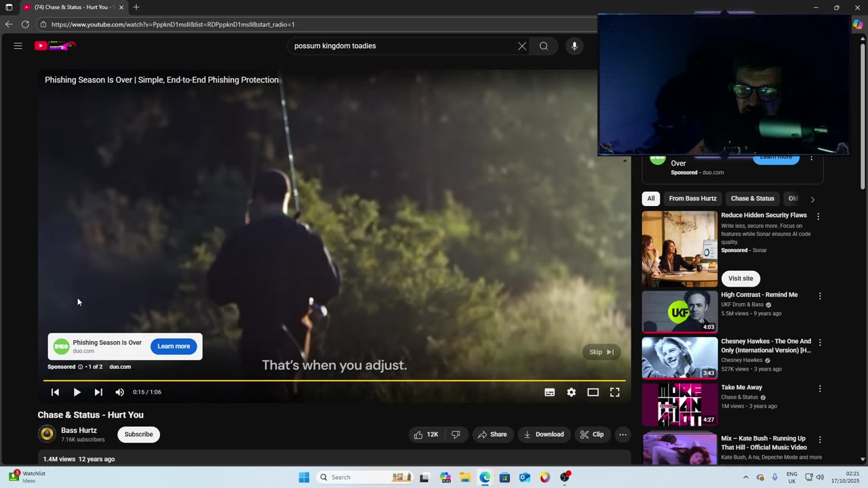Open options for the Take Me Away video
Viewport: 868px width, 488px height.
pos(820,388)
